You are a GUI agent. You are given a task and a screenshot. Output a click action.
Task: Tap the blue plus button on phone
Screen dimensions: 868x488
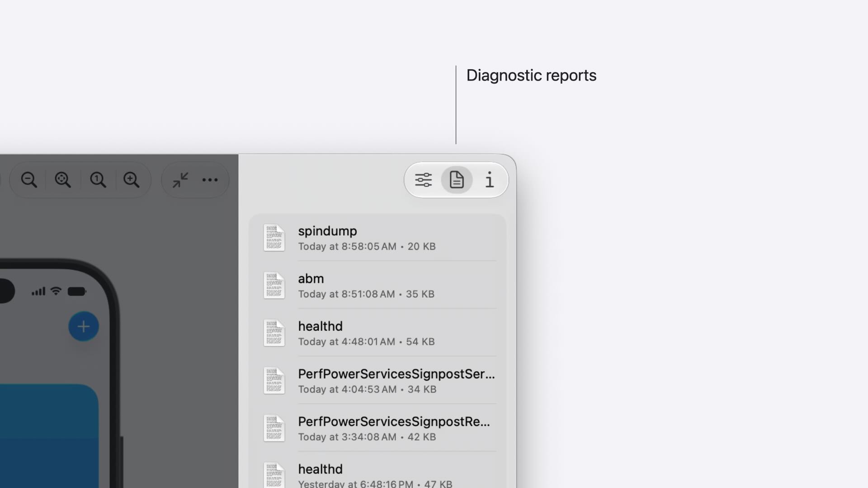pos(84,327)
